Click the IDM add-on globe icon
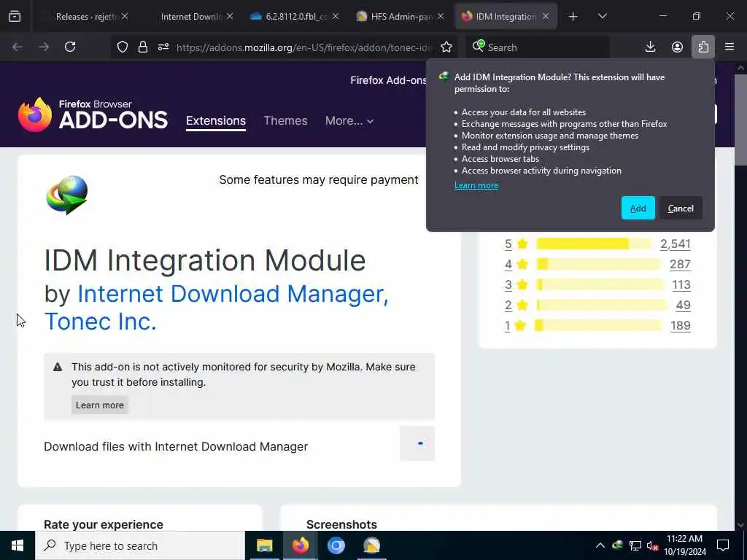The image size is (747, 560). click(67, 195)
